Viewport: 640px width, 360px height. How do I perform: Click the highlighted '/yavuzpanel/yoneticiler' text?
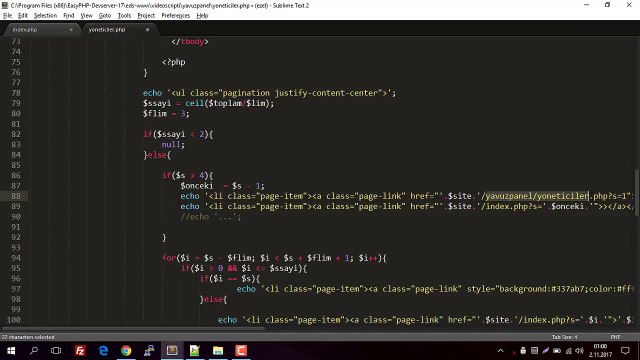click(x=536, y=196)
